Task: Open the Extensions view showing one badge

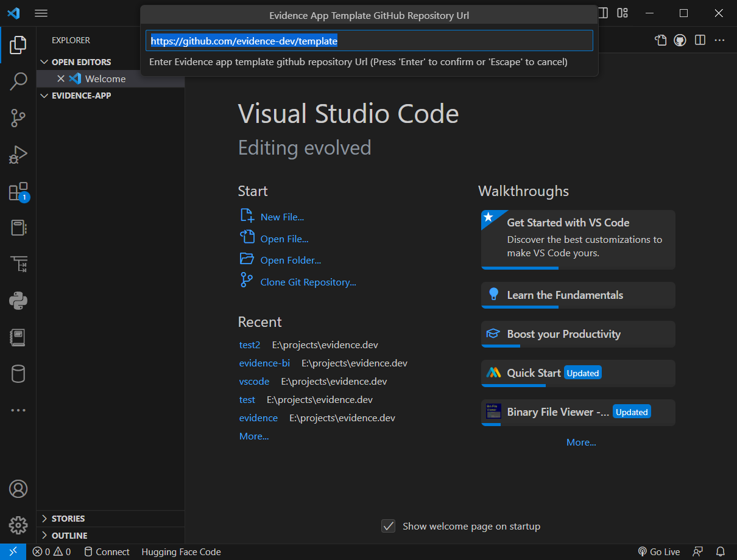Action: [18, 191]
